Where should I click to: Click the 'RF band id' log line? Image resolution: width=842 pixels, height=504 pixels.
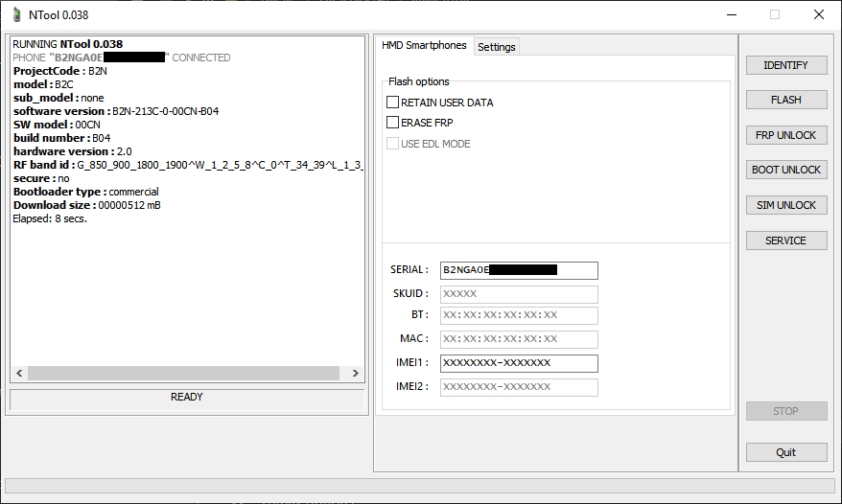coord(188,165)
